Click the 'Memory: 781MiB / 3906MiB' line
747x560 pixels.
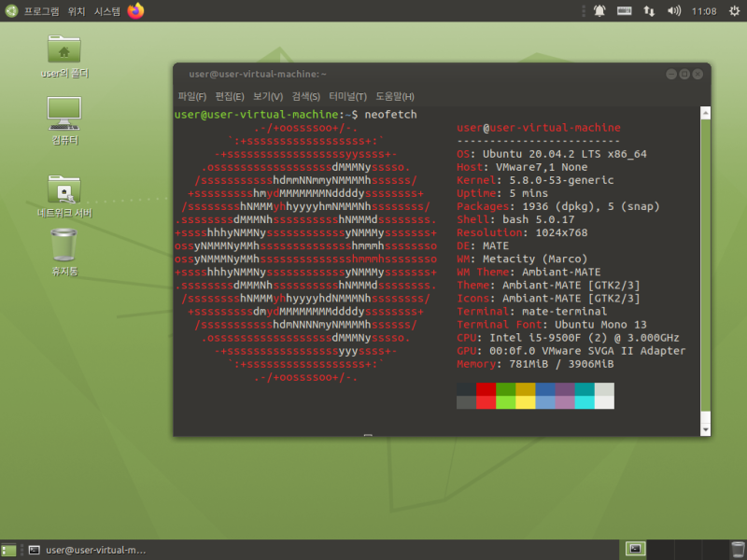(535, 364)
